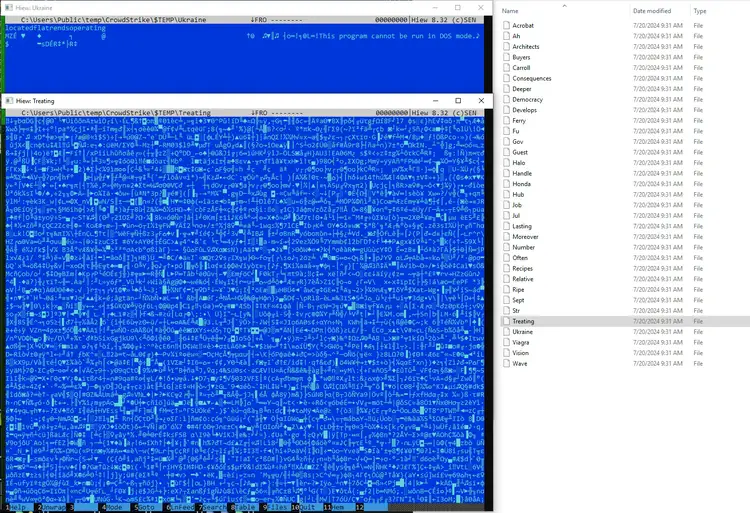Click the Ukraine file icon

[x=506, y=331]
